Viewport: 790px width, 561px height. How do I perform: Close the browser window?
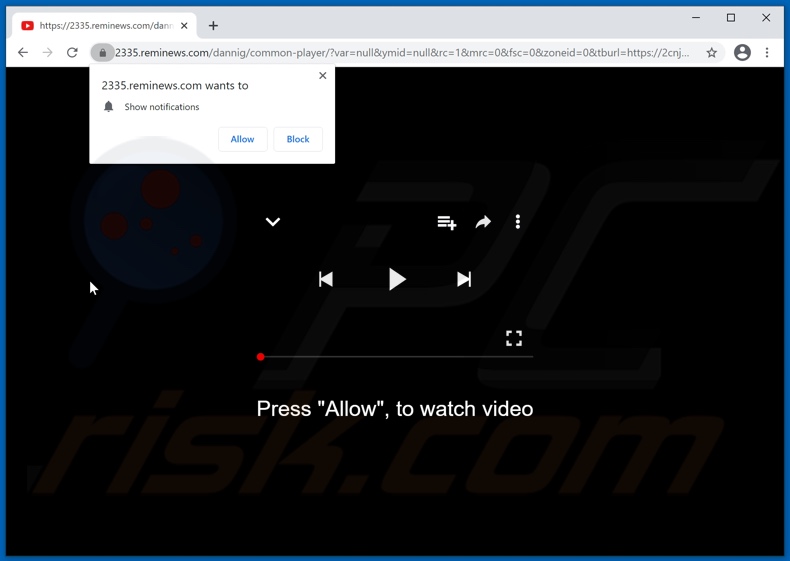[x=766, y=18]
